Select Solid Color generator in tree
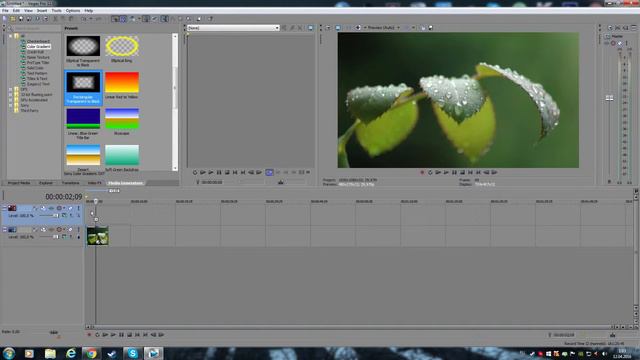 coord(35,68)
